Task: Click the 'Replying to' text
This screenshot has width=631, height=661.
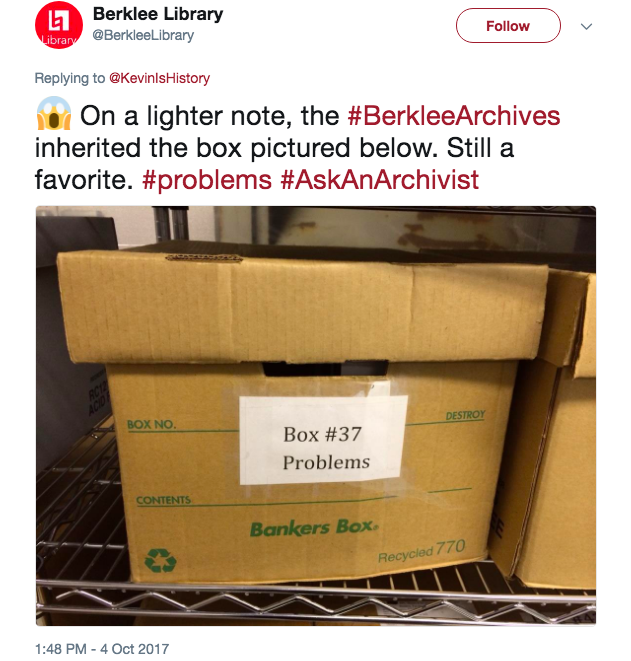Action: point(70,78)
